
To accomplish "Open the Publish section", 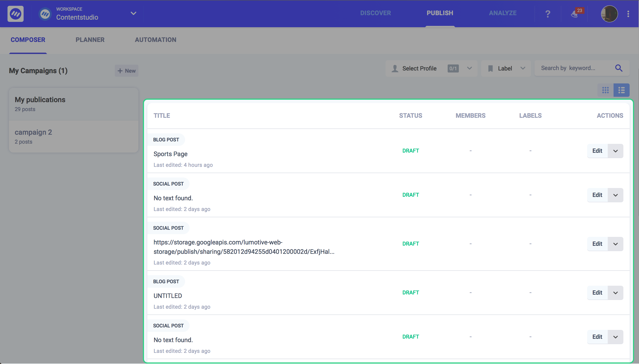I will click(440, 13).
